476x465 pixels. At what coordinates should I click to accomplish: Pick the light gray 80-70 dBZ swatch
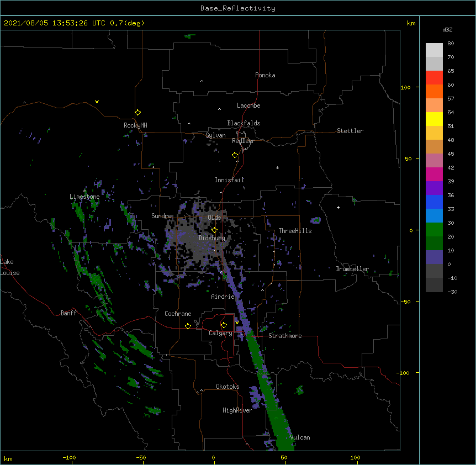[x=434, y=50]
